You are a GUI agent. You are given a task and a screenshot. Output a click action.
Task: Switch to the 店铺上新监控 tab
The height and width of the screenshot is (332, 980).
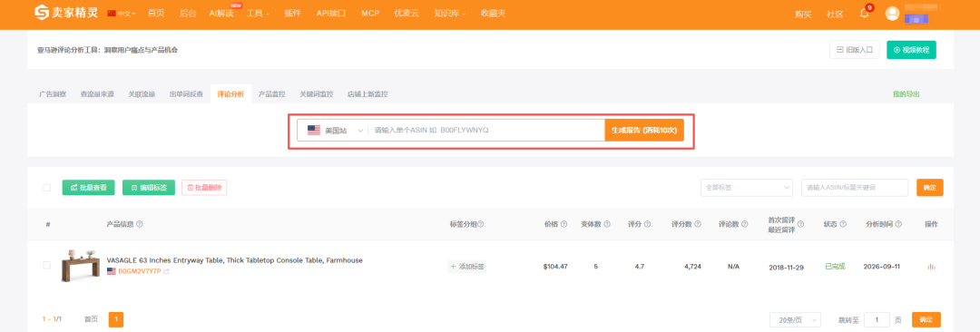[367, 93]
